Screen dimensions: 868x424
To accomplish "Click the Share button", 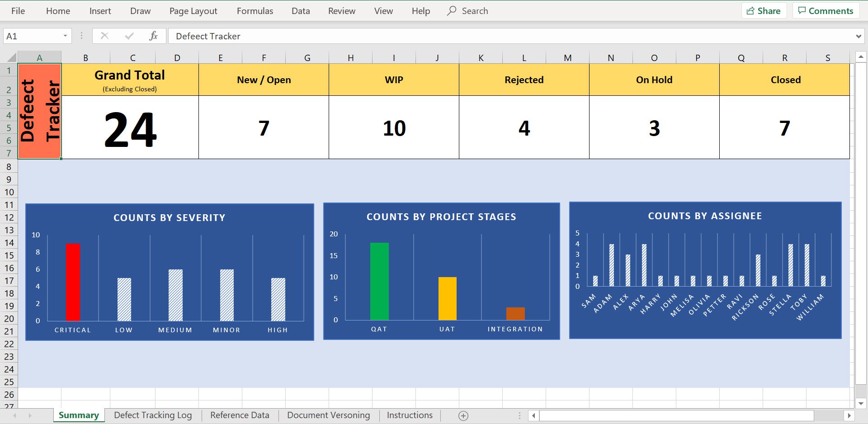I will coord(764,10).
